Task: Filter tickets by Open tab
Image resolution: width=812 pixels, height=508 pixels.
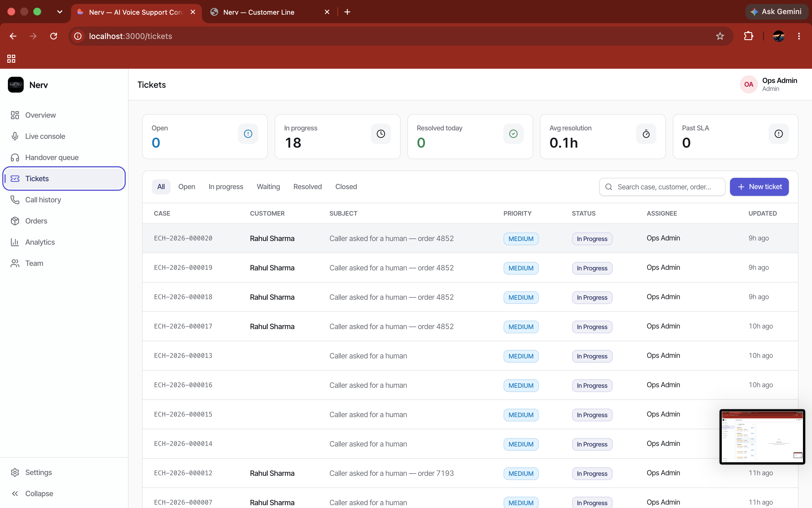Action: point(187,187)
